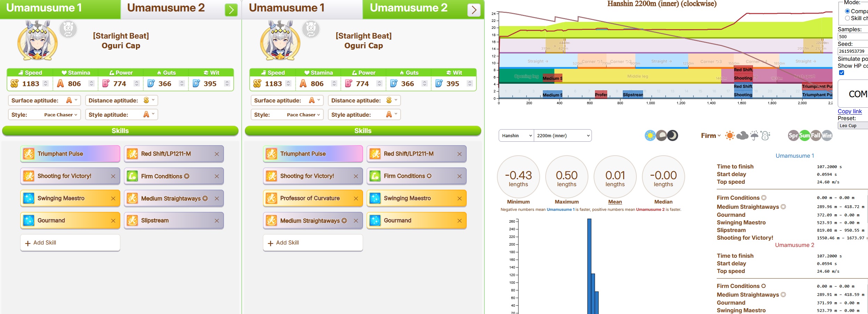Click the COMPARE run button
The width and height of the screenshot is (868, 314).
[x=853, y=94]
